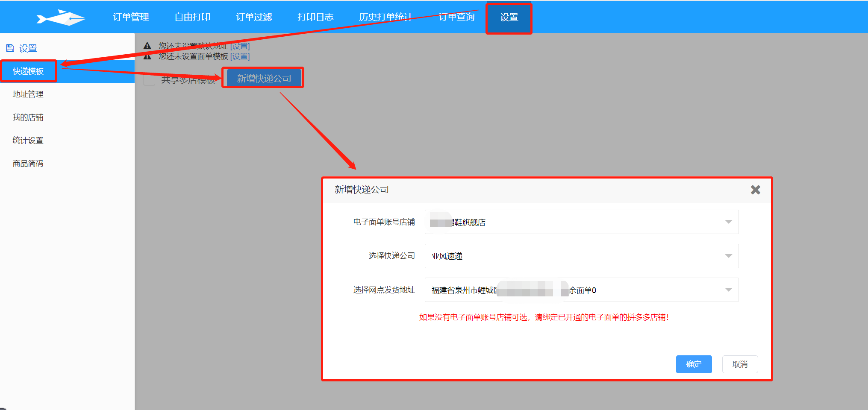Close the 新增快递公司 dialog with X
The image size is (868, 410).
755,190
